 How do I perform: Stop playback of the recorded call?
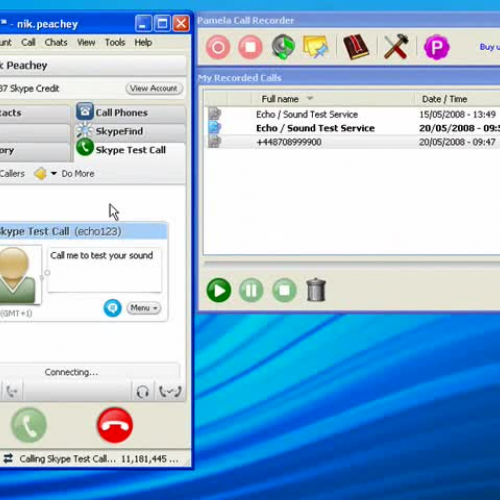284,290
